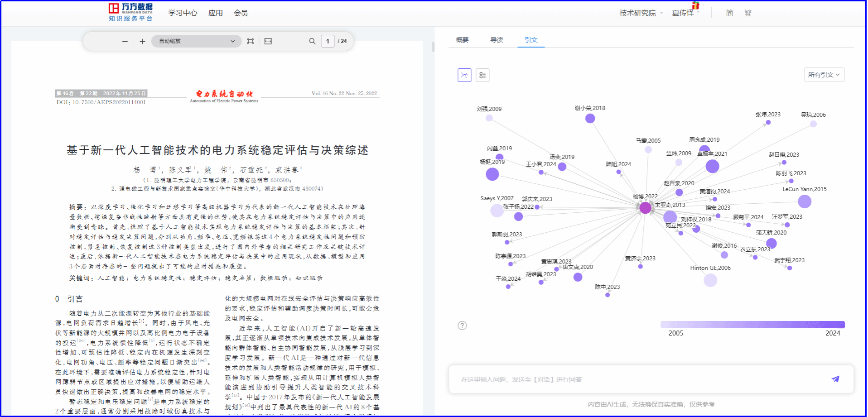Open 会员 membership link
The width and height of the screenshot is (868, 417).
point(241,13)
